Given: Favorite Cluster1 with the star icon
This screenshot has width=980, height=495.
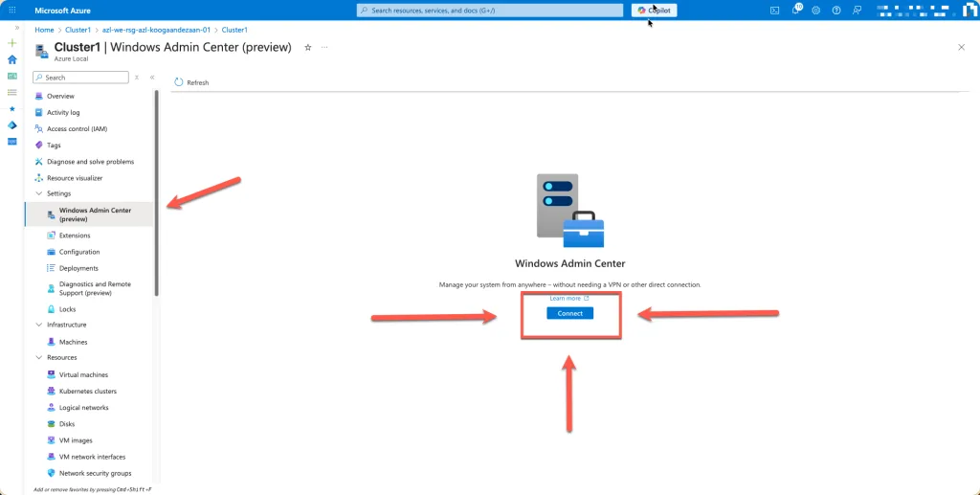Looking at the screenshot, I should [x=307, y=47].
